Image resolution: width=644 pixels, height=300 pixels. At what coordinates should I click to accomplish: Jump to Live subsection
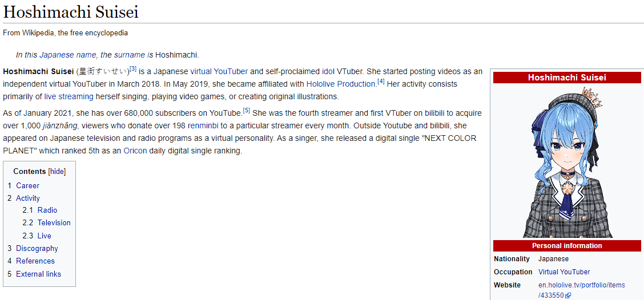45,236
